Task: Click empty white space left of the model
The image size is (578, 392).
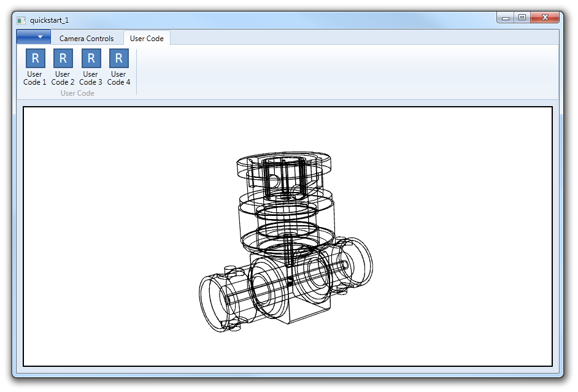Action: pyautogui.click(x=110, y=245)
